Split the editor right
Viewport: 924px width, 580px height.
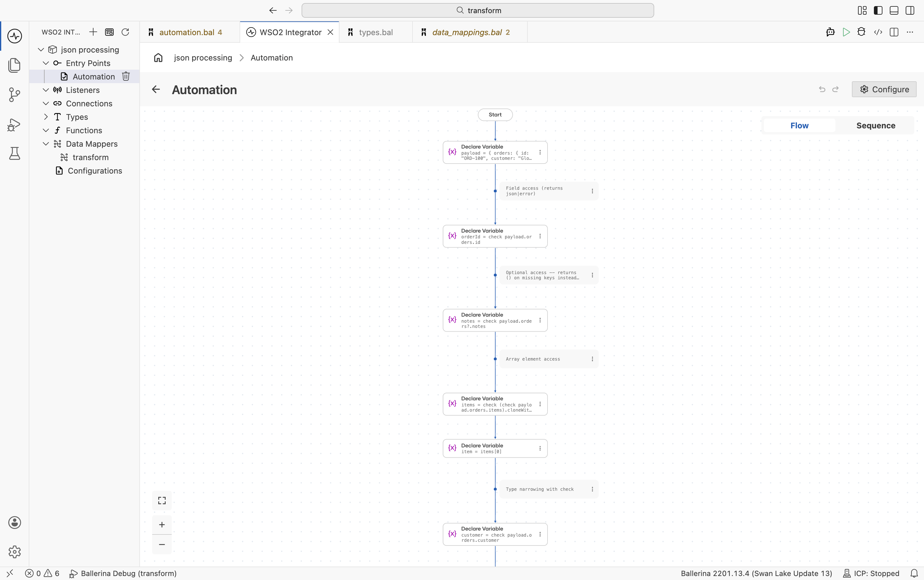pos(894,32)
